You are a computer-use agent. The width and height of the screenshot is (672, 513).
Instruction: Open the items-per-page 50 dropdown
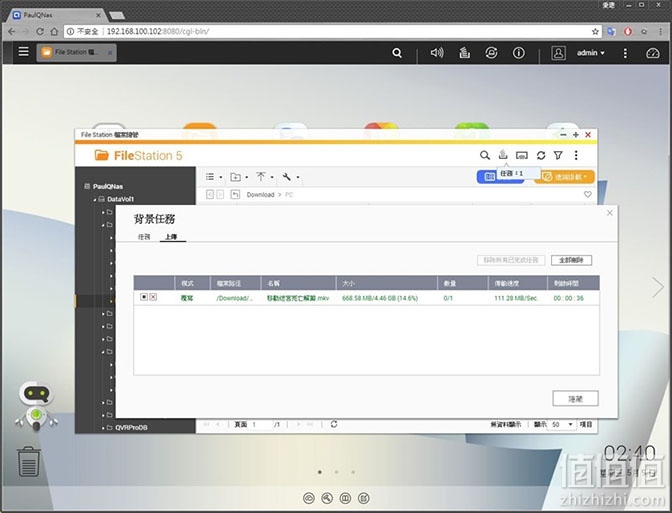562,424
